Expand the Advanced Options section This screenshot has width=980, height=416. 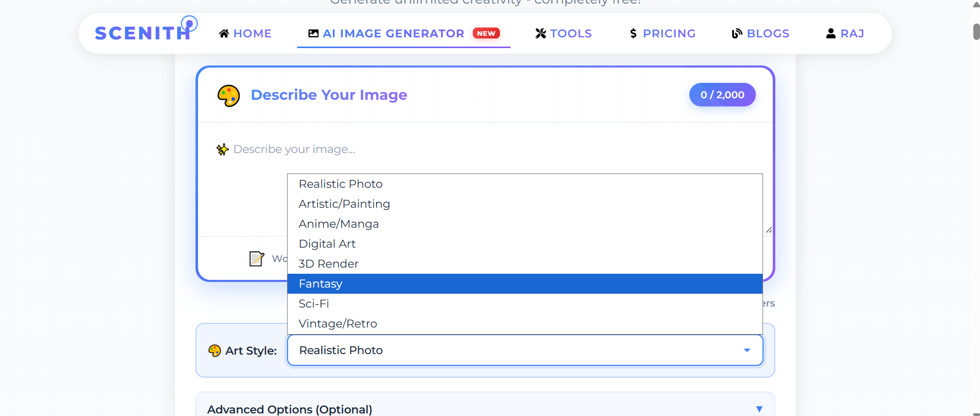point(759,409)
